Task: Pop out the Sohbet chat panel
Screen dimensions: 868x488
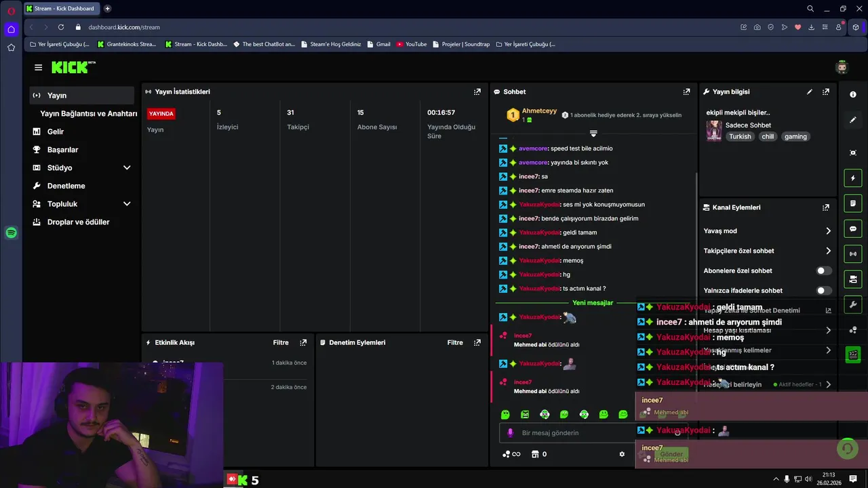Action: coord(687,91)
